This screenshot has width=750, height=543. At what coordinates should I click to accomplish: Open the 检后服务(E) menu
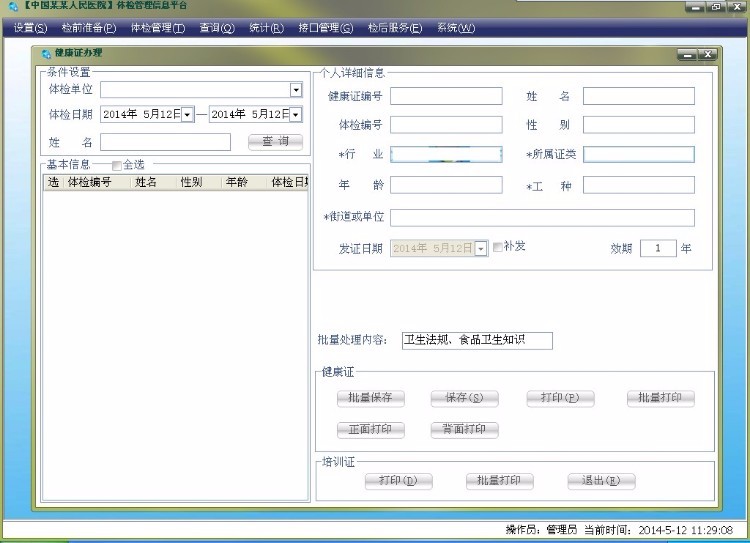point(395,28)
